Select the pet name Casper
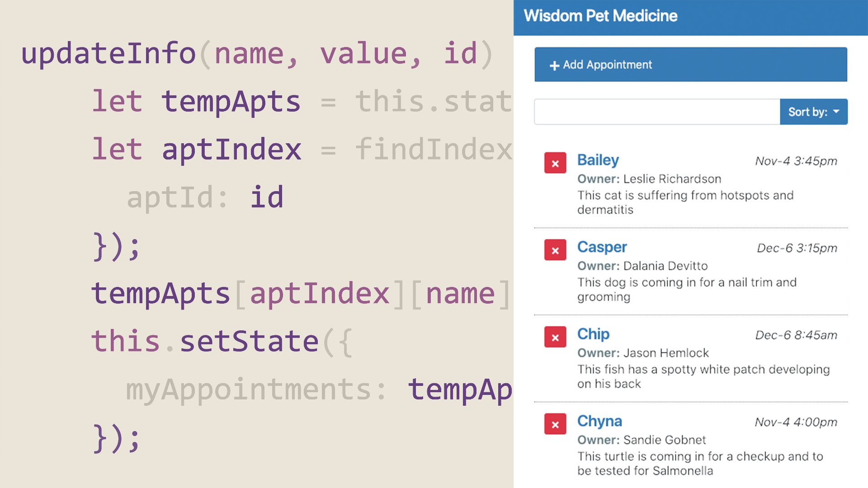This screenshot has width=868, height=488. 602,247
